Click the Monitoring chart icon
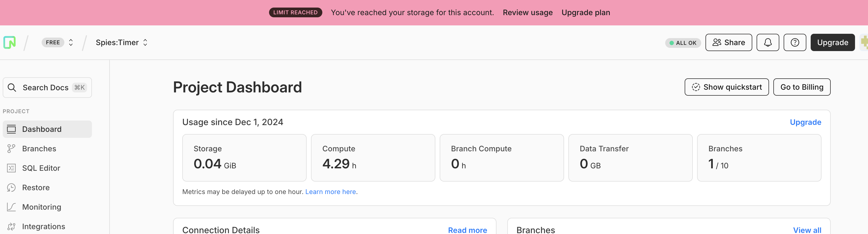 pyautogui.click(x=11, y=207)
